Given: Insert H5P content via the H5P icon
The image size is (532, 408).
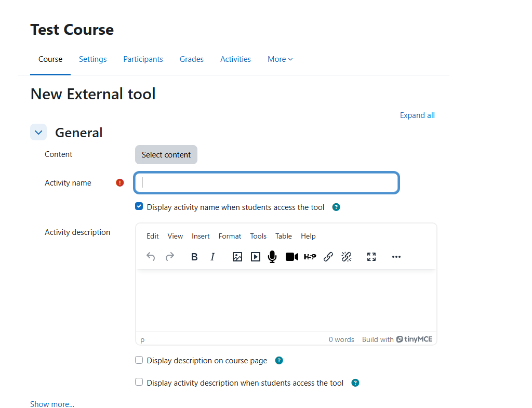Looking at the screenshot, I should pos(310,257).
